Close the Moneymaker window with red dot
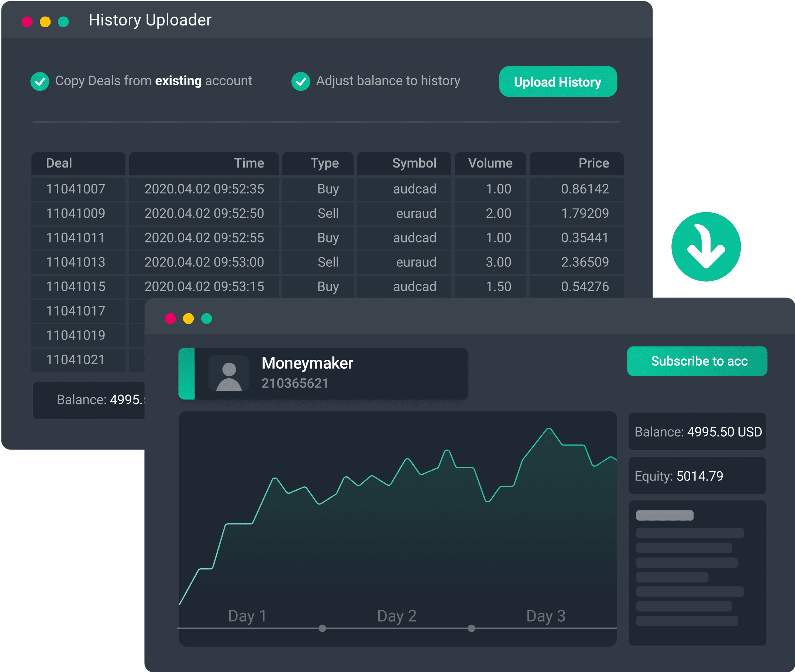The height and width of the screenshot is (672, 795). coord(170,318)
